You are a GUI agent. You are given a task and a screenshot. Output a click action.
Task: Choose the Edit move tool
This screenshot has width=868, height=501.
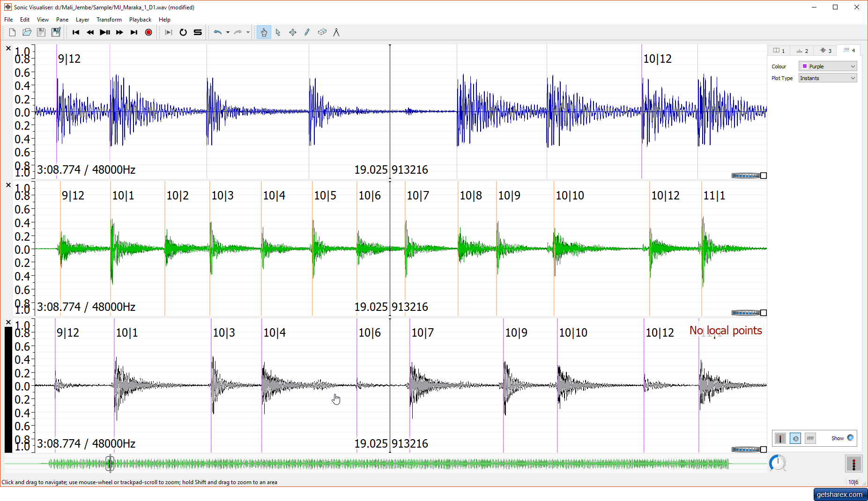[x=293, y=32]
